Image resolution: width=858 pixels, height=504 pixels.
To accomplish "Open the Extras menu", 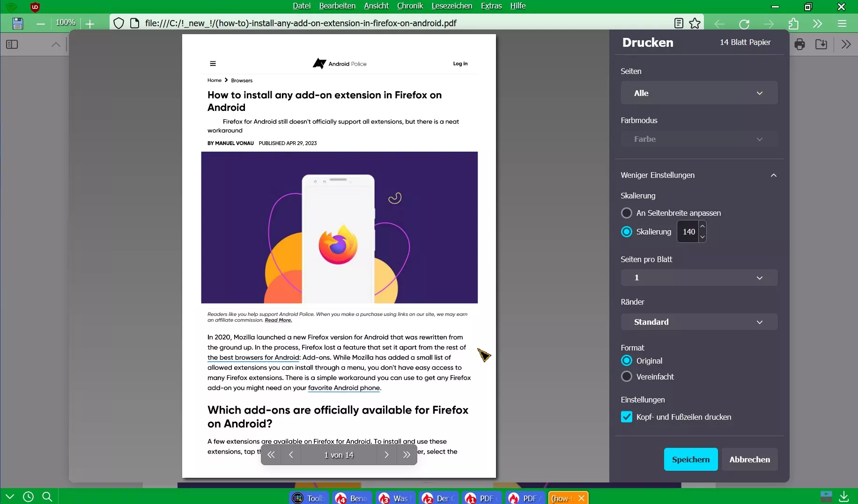I will click(x=491, y=6).
